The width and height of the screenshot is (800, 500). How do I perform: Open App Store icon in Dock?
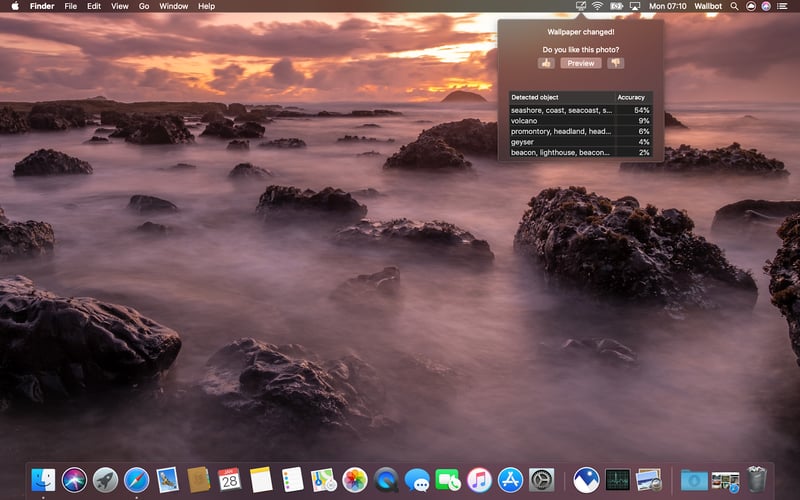(x=510, y=480)
